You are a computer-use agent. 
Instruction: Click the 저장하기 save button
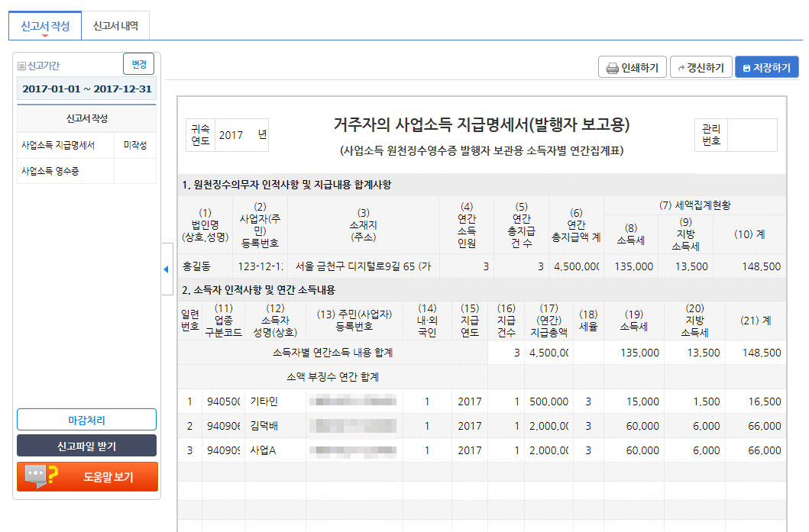click(x=767, y=67)
